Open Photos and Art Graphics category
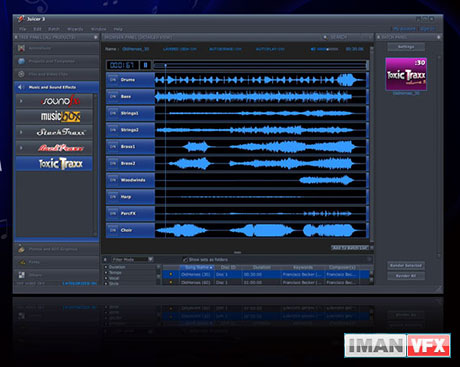 [x=57, y=249]
